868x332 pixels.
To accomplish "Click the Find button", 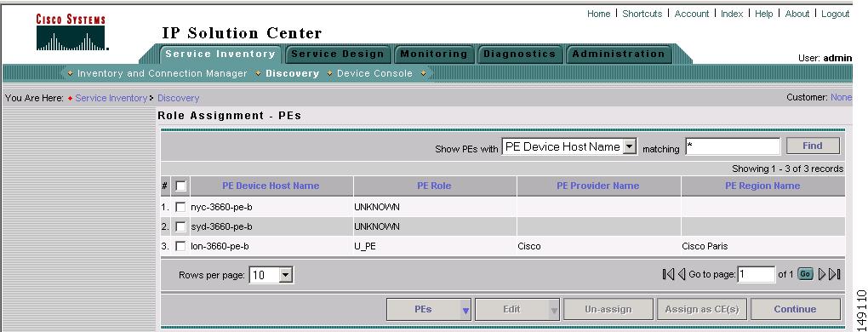I will click(x=813, y=146).
